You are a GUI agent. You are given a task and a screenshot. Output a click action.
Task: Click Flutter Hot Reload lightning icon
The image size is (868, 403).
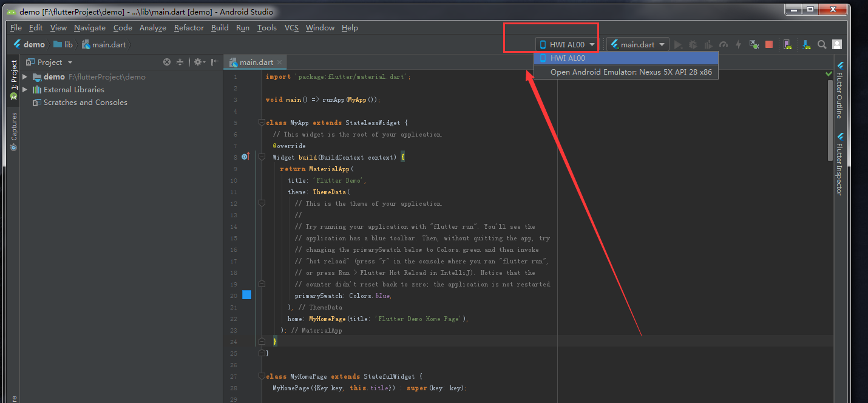[739, 44]
